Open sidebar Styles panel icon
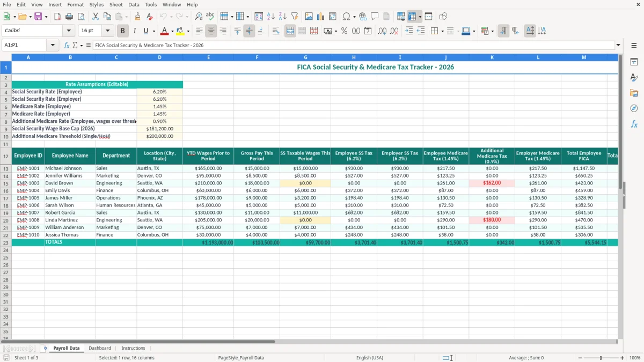644x362 pixels. pos(634,77)
